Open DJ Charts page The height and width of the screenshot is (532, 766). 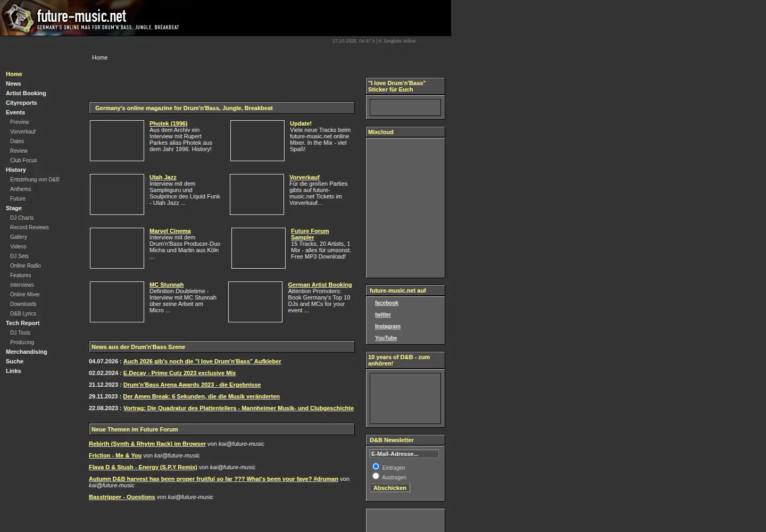pyautogui.click(x=22, y=218)
